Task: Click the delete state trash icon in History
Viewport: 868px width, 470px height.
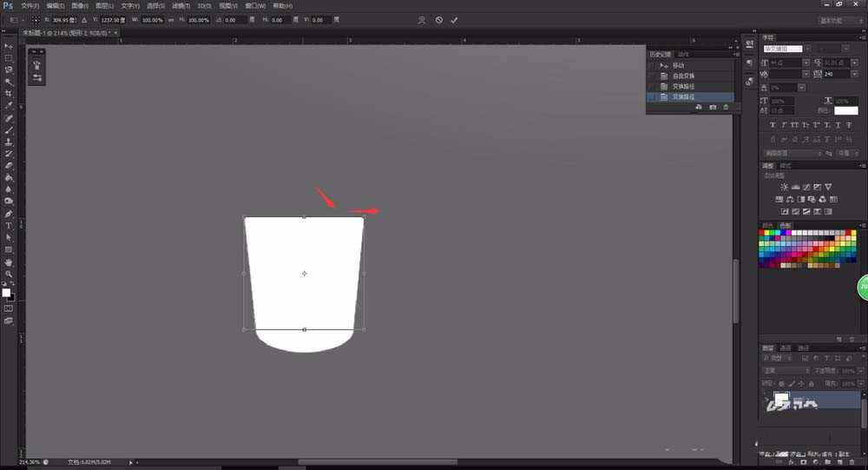Action: (727, 107)
